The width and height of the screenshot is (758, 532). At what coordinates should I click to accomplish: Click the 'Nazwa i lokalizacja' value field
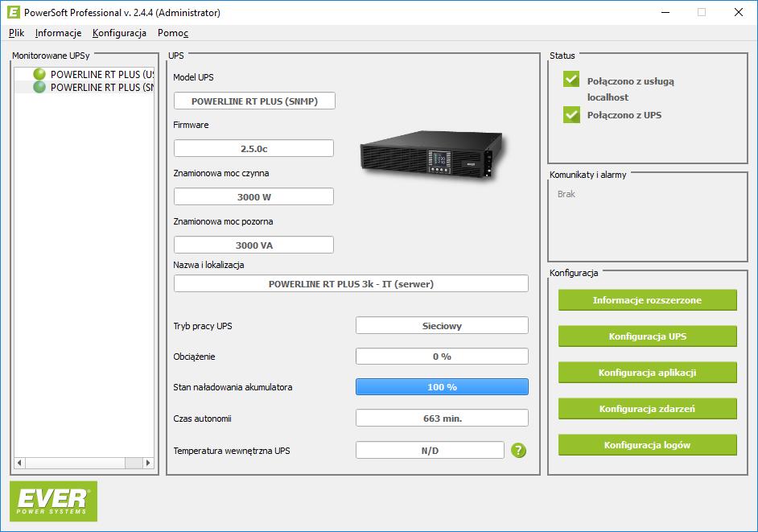tap(351, 284)
